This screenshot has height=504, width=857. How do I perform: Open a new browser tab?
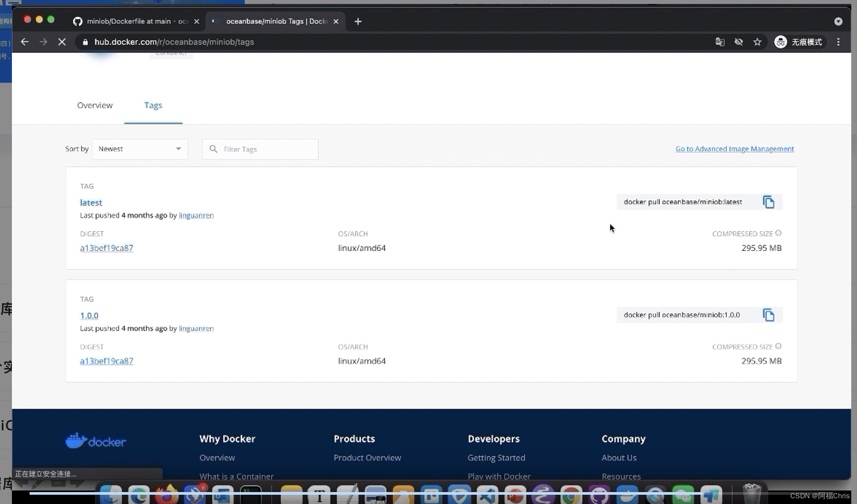[358, 21]
